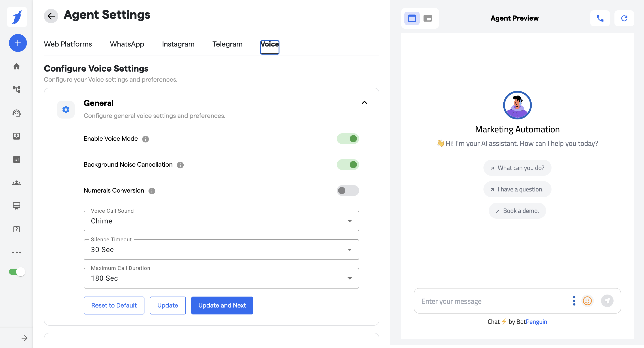This screenshot has height=348, width=644.
Task: Disable the Enable Voice Mode toggle
Action: [x=348, y=138]
